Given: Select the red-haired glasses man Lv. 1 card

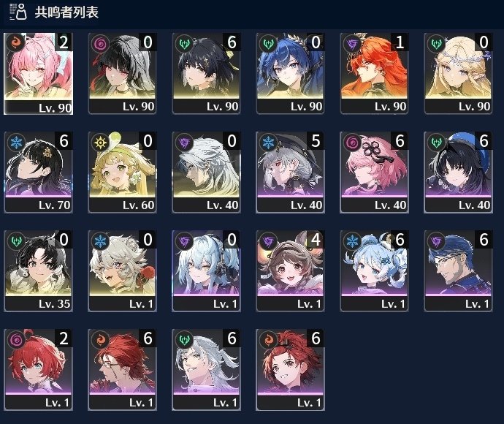Looking at the screenshot, I should click(x=122, y=370).
